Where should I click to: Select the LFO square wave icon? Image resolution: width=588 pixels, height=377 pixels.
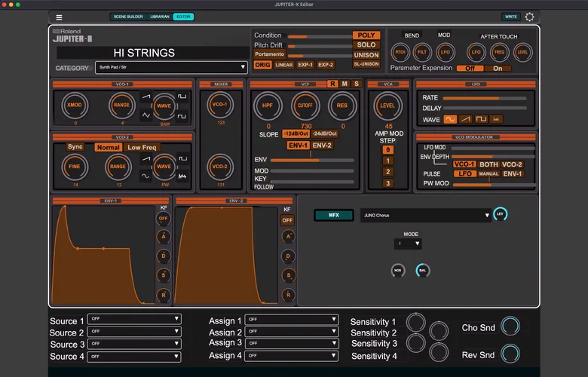pyautogui.click(x=481, y=119)
